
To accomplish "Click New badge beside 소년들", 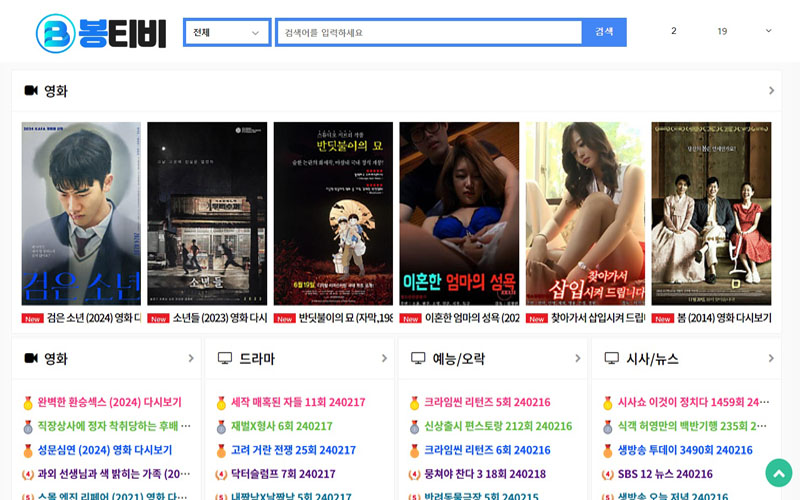I will [159, 319].
